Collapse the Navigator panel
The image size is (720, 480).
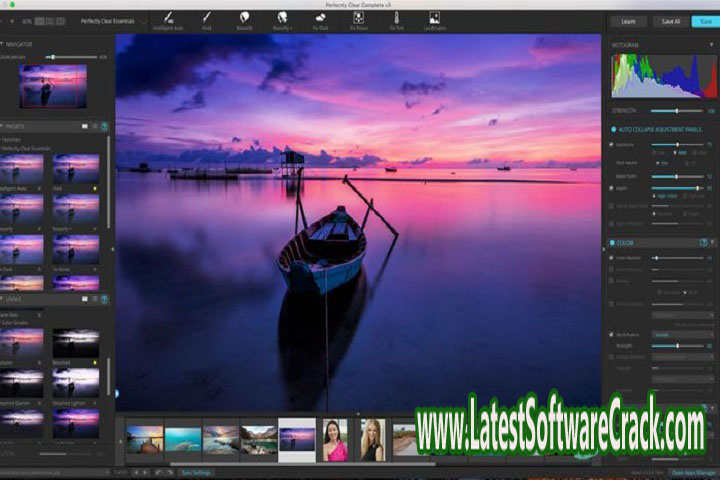(x=3, y=44)
